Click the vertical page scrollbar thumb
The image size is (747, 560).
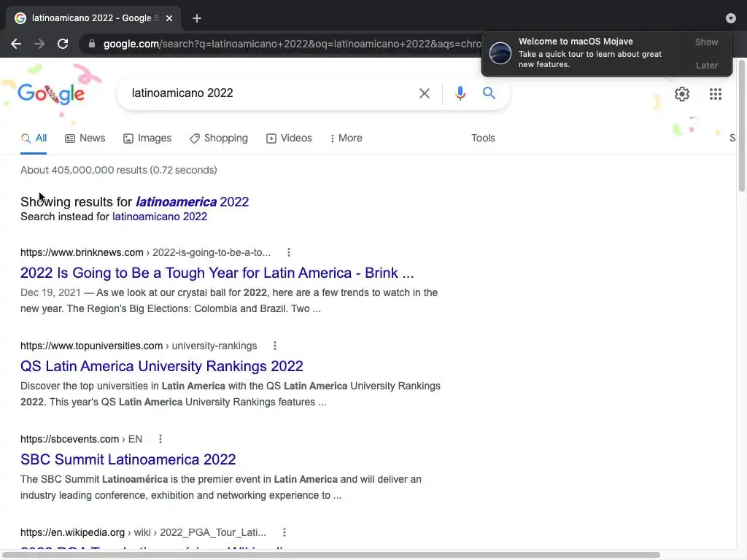(741, 125)
